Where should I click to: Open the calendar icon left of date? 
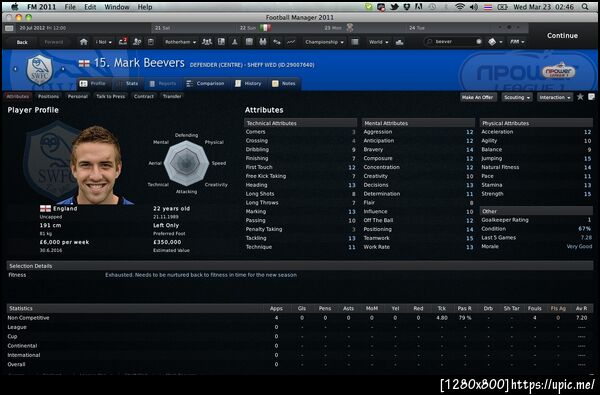click(x=10, y=28)
